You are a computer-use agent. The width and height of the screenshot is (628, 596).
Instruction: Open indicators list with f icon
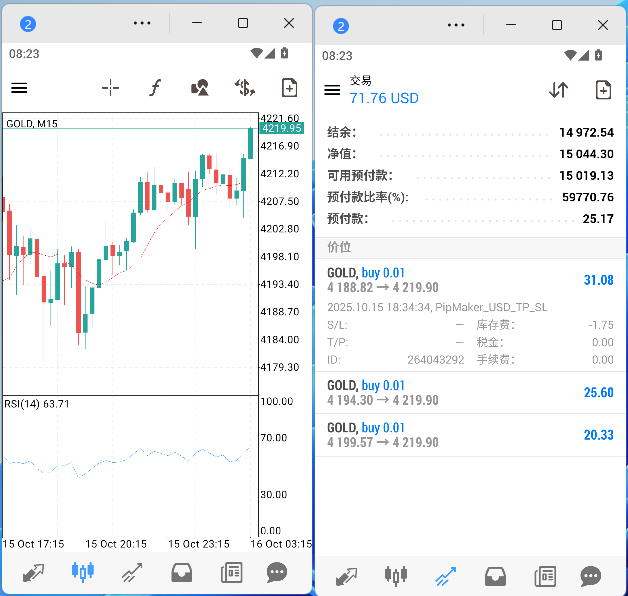tap(155, 88)
